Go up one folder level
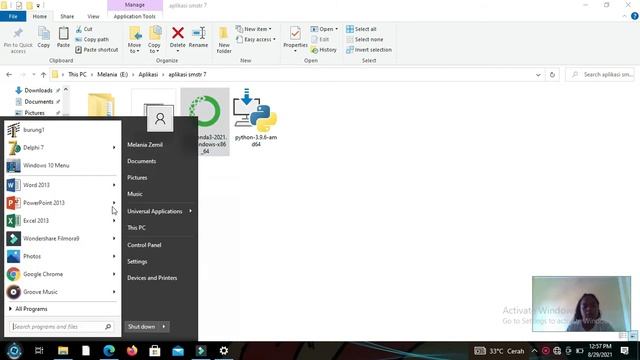The image size is (640, 360). (x=43, y=75)
